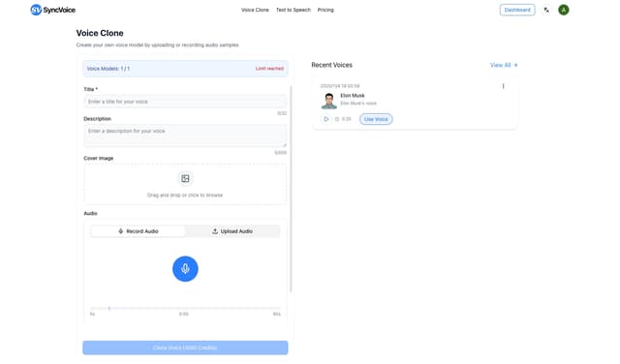Image resolution: width=620 pixels, height=364 pixels.
Task: Click the Use Voice button
Action: 376,119
